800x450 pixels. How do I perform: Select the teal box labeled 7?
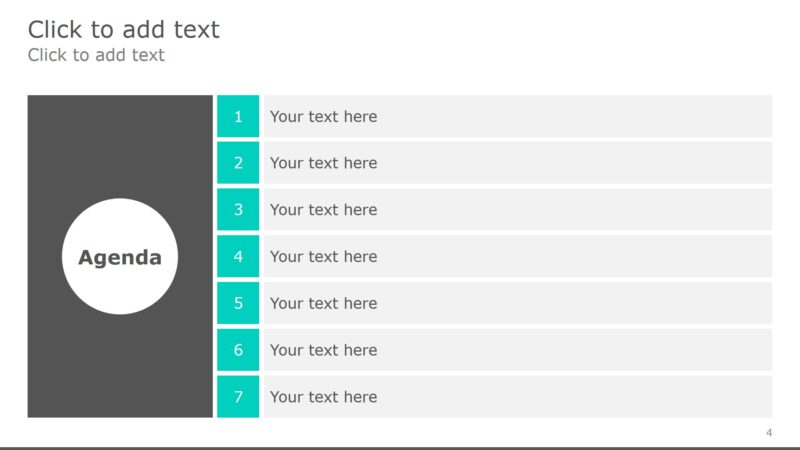(x=238, y=397)
